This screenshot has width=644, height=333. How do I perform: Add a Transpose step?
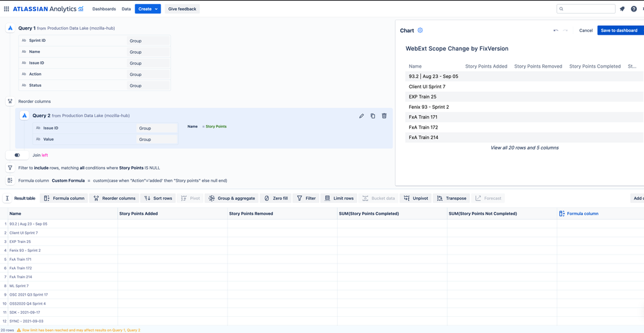[x=451, y=198]
